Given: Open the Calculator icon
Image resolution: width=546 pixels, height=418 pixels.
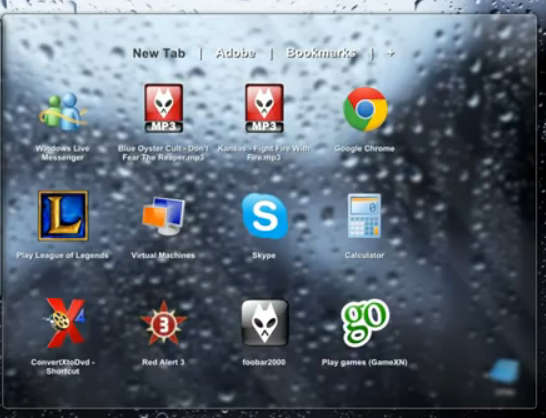Looking at the screenshot, I should pyautogui.click(x=365, y=216).
